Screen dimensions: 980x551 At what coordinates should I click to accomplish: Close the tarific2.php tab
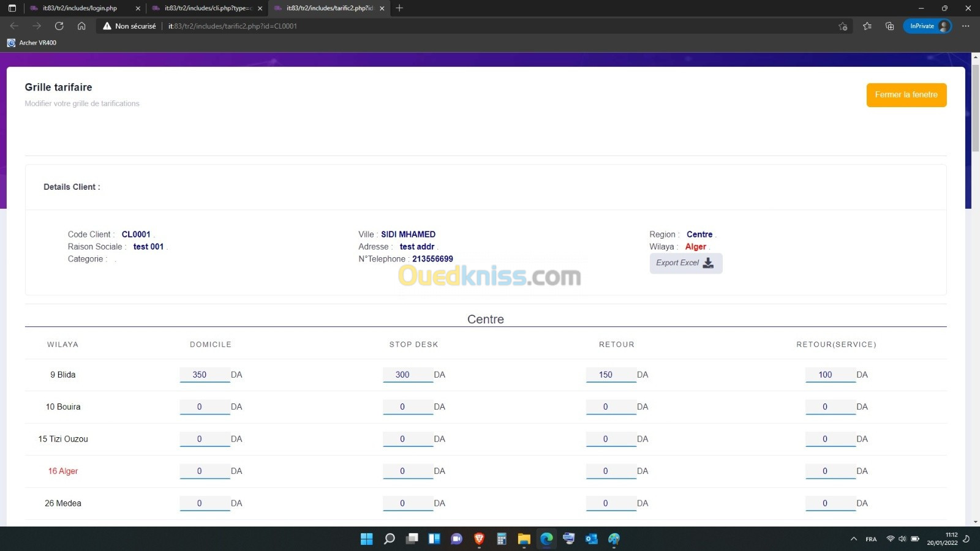[x=382, y=8]
